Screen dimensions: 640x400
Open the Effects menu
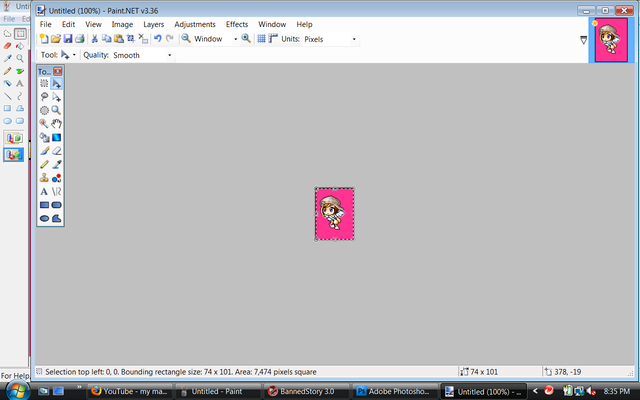(x=237, y=24)
